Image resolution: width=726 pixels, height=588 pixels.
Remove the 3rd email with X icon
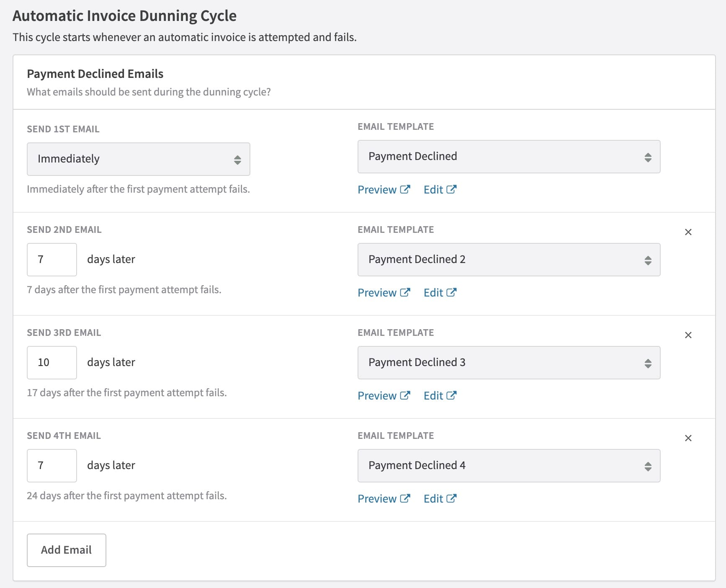[x=688, y=335]
